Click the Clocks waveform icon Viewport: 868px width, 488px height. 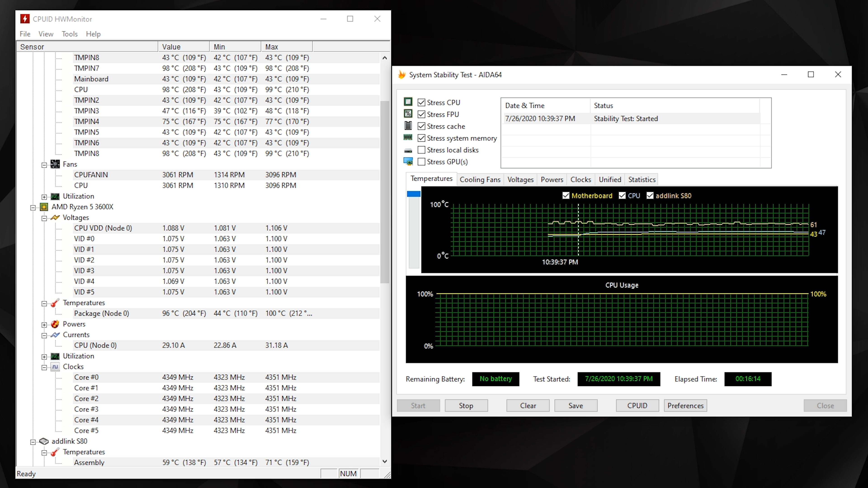pyautogui.click(x=55, y=366)
